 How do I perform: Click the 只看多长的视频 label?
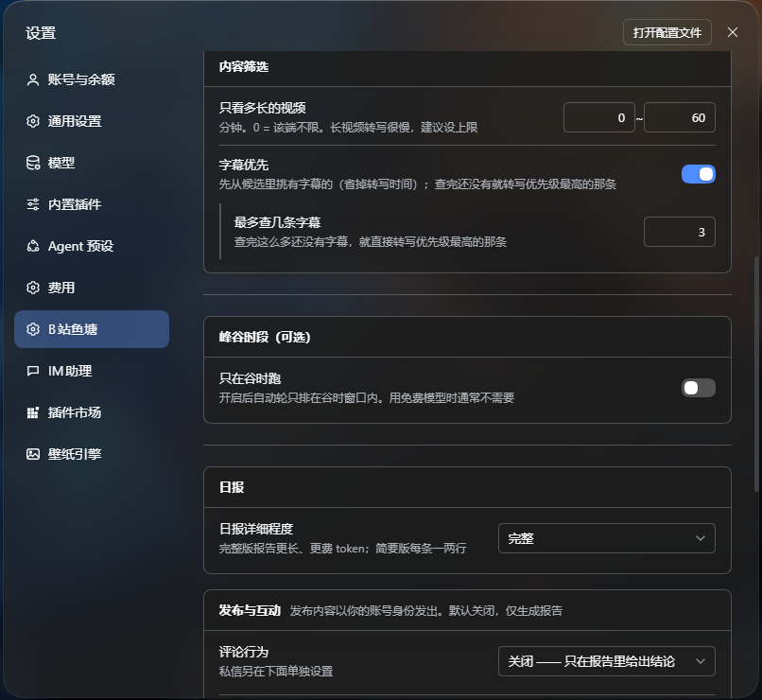click(263, 108)
